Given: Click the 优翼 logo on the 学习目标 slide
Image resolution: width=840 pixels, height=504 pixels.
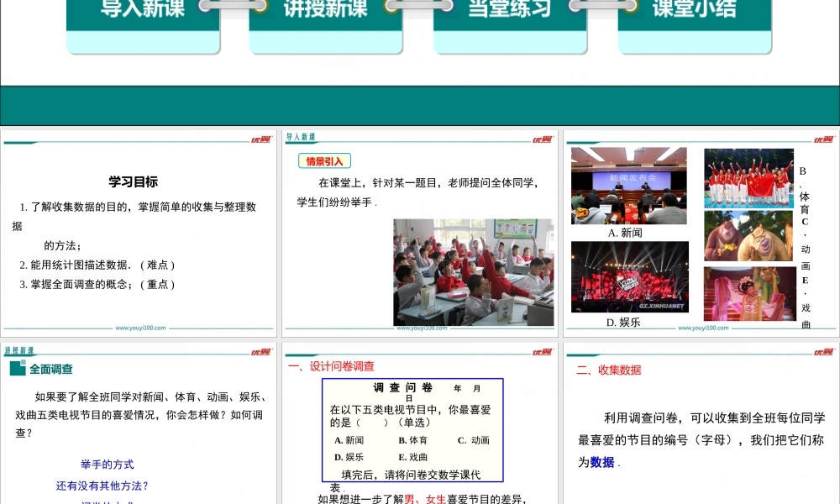Looking at the screenshot, I should click(x=260, y=139).
